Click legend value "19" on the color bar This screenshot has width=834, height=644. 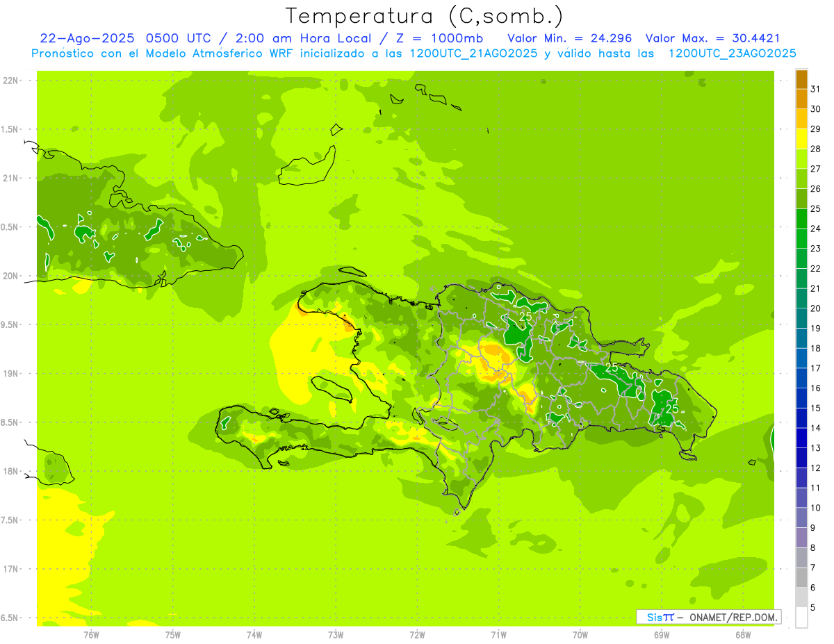815,328
